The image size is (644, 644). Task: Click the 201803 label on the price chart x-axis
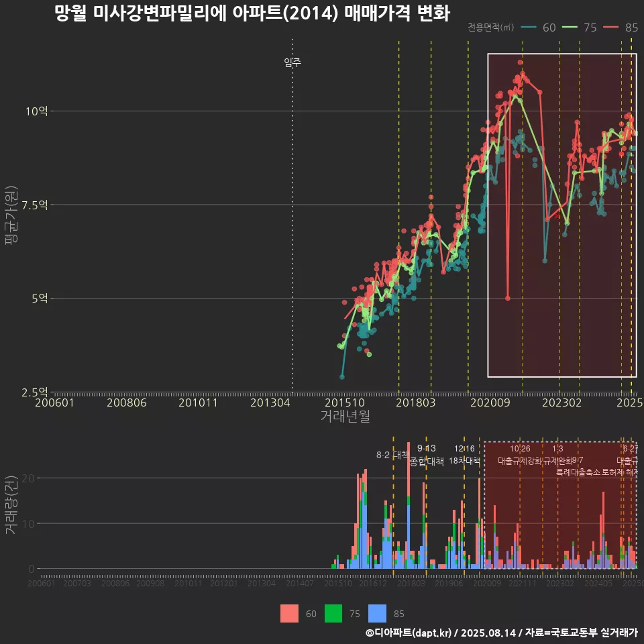[416, 402]
